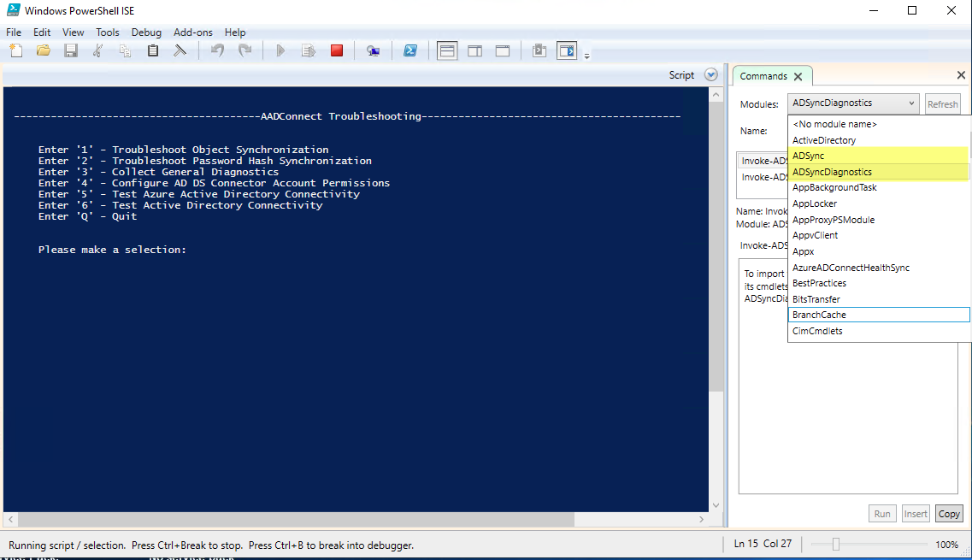The height and width of the screenshot is (560, 972).
Task: Open toolbar overflow options arrow
Action: [x=586, y=56]
